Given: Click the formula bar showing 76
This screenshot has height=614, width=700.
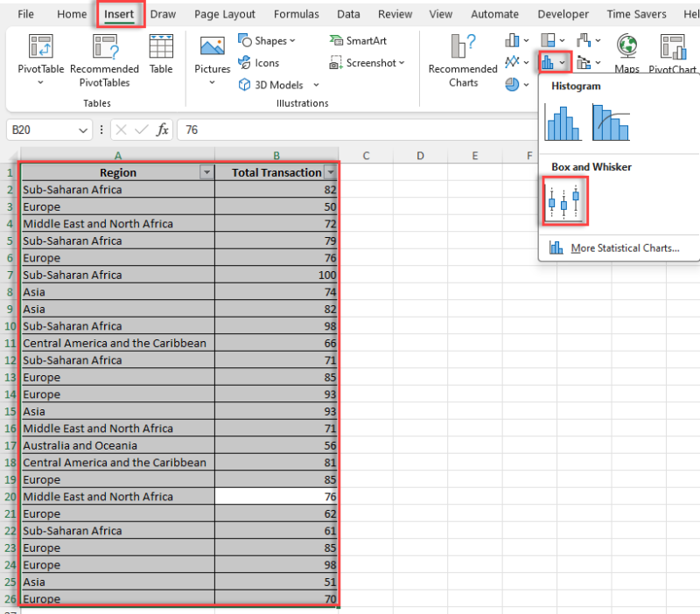Looking at the screenshot, I should 350,129.
